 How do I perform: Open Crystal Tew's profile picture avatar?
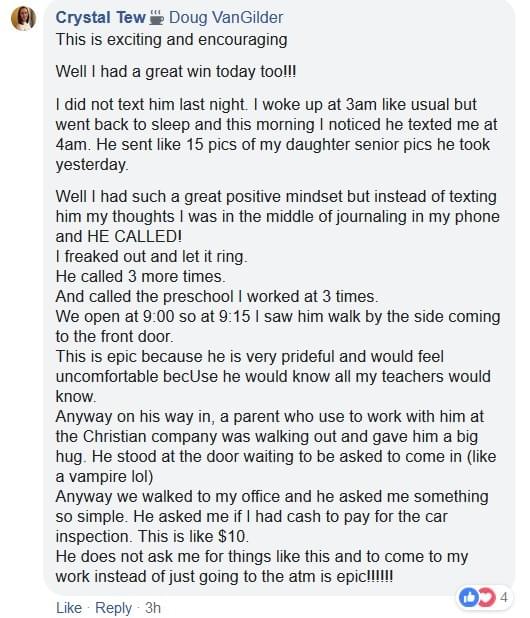pyautogui.click(x=23, y=18)
